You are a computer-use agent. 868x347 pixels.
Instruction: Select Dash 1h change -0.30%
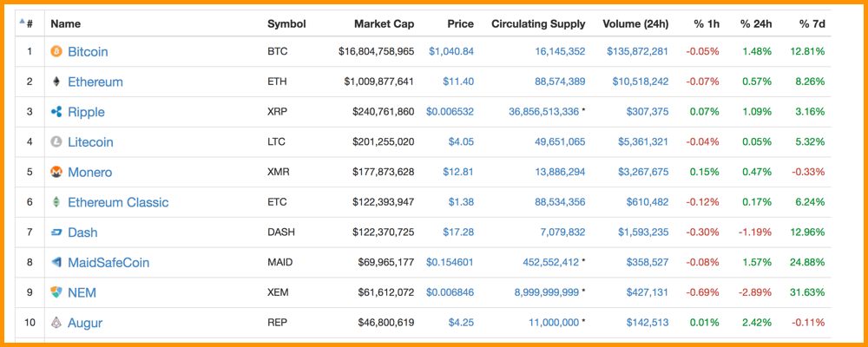point(702,232)
